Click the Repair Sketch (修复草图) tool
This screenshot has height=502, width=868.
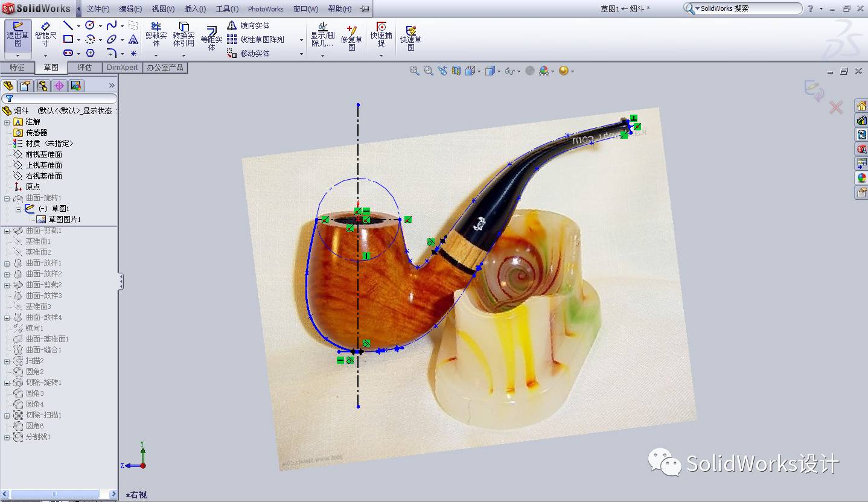351,37
